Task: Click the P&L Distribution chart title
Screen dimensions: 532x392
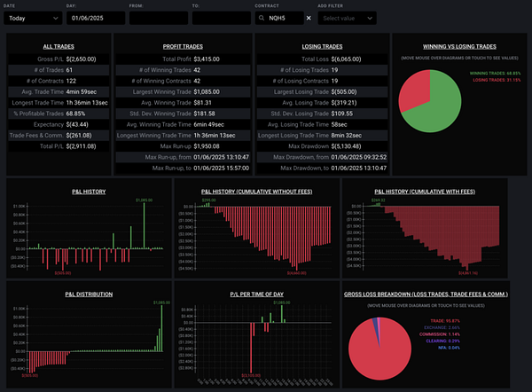Action: pos(89,294)
